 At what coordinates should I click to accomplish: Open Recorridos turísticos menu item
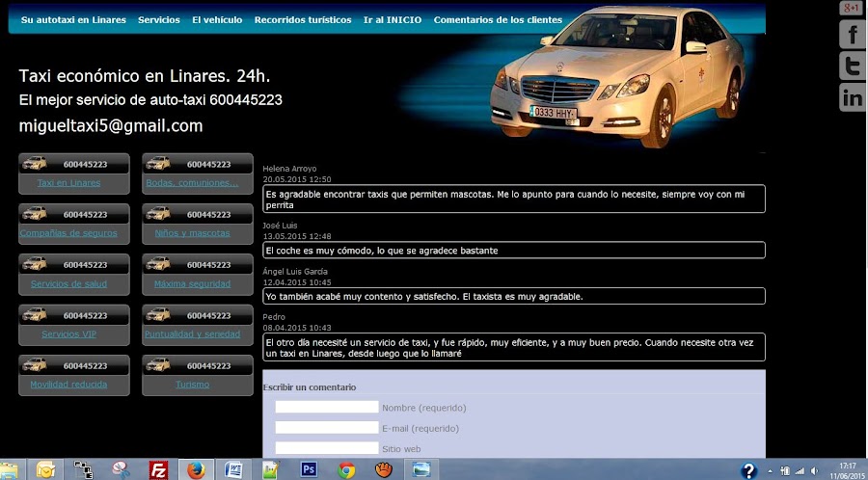(x=303, y=20)
